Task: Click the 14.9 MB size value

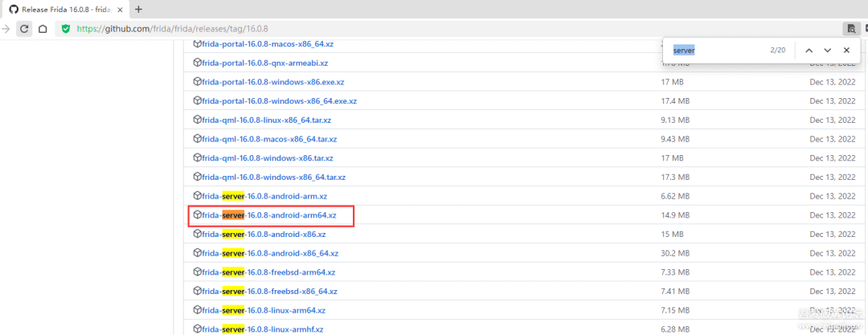Action: click(x=675, y=215)
